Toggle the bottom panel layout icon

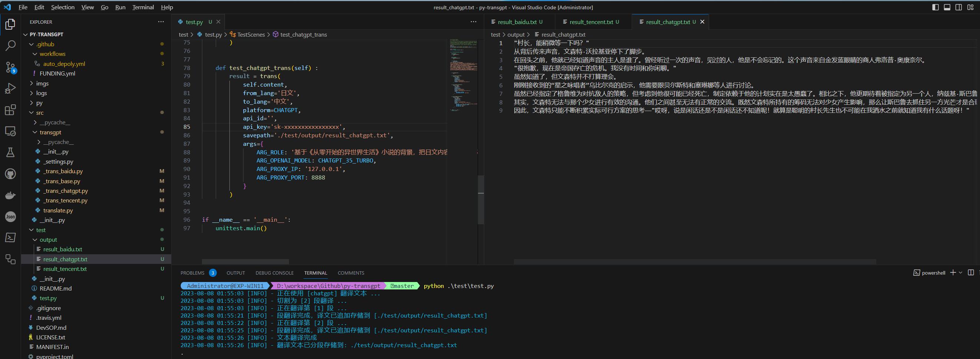click(x=947, y=7)
